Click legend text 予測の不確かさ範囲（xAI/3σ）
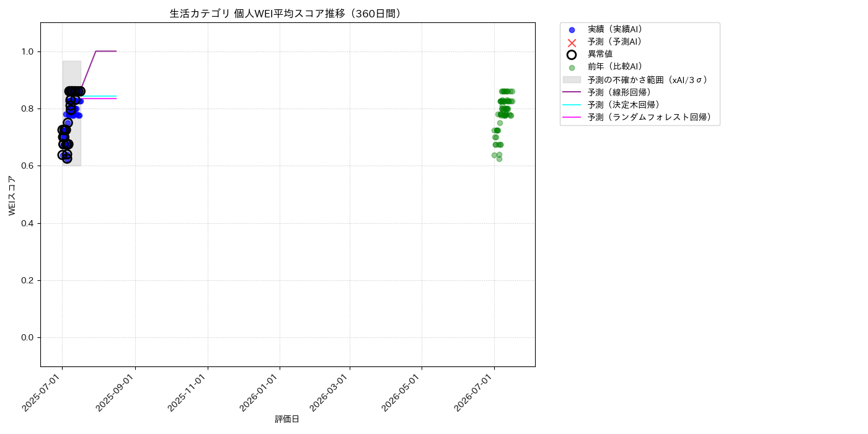Image resolution: width=868 pixels, height=434 pixels. [648, 79]
